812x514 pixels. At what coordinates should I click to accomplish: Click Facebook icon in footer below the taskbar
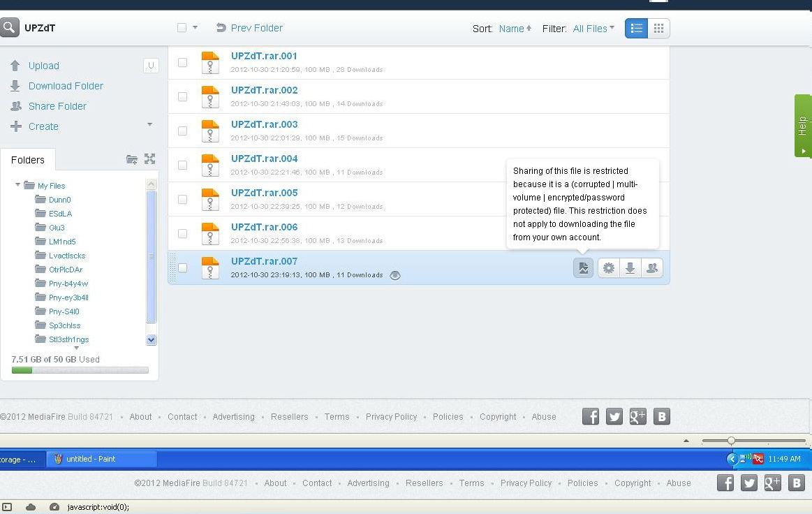click(x=725, y=483)
